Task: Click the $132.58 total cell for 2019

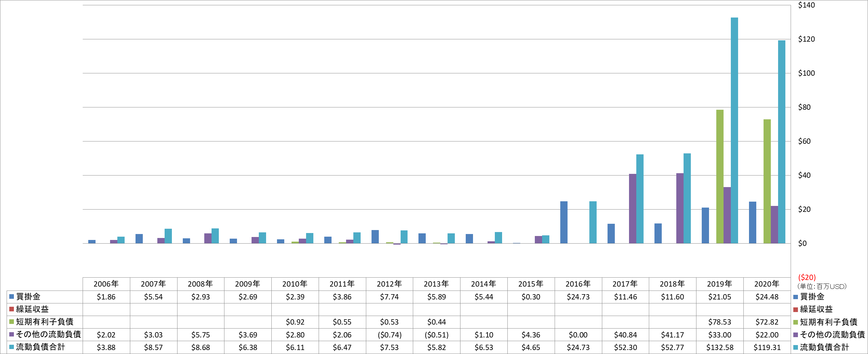Action: (719, 347)
